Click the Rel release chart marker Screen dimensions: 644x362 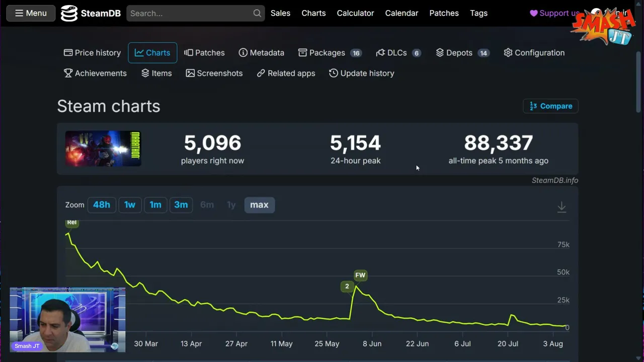tap(72, 222)
